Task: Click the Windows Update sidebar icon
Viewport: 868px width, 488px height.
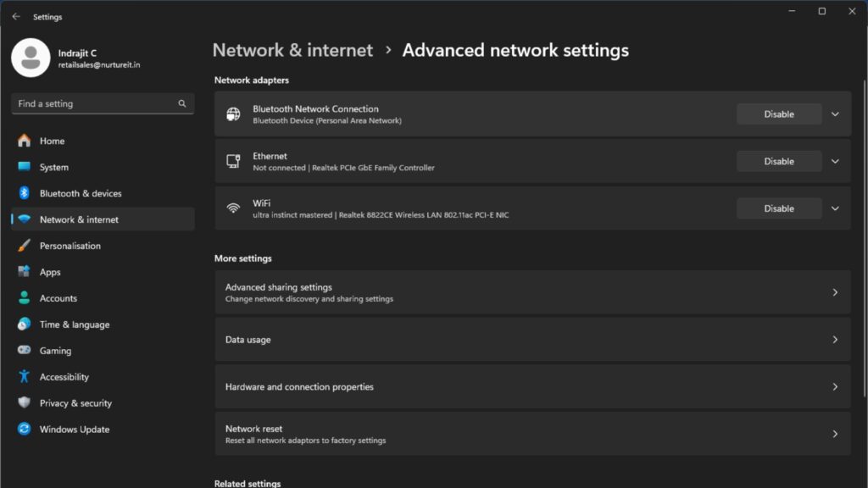Action: 25,430
